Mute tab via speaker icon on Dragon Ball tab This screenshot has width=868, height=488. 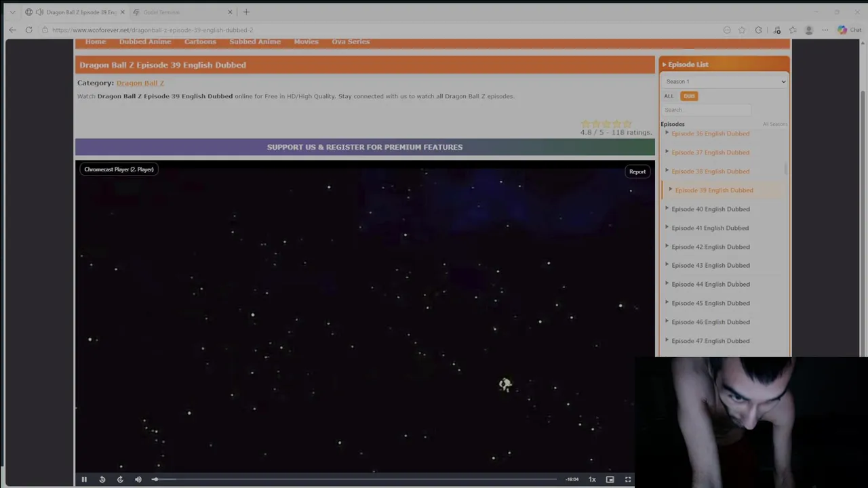click(x=39, y=12)
